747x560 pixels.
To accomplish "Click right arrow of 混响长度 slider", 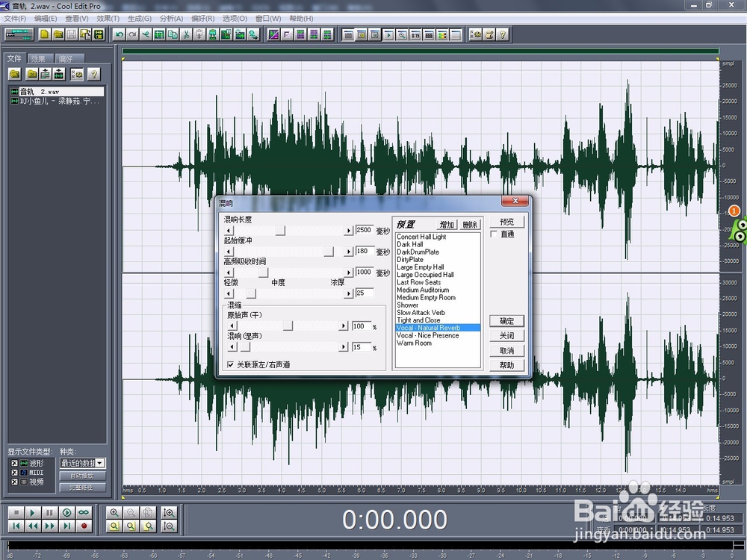I will point(349,231).
